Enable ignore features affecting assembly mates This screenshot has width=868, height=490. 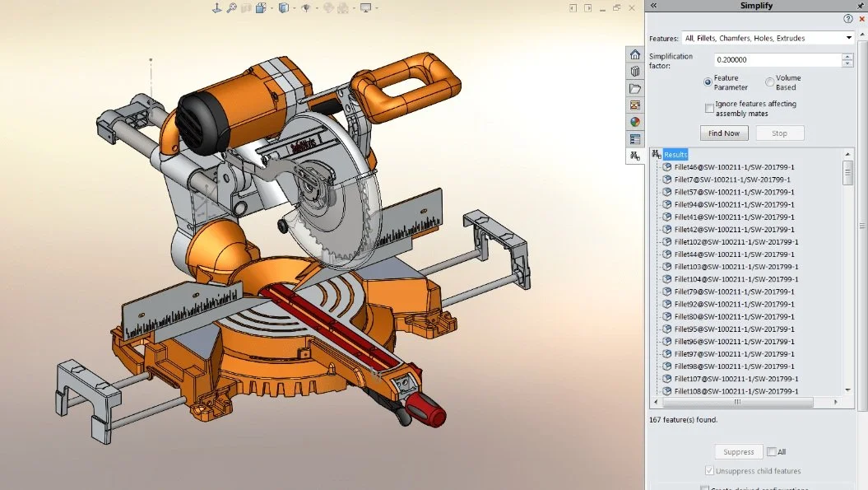[709, 108]
